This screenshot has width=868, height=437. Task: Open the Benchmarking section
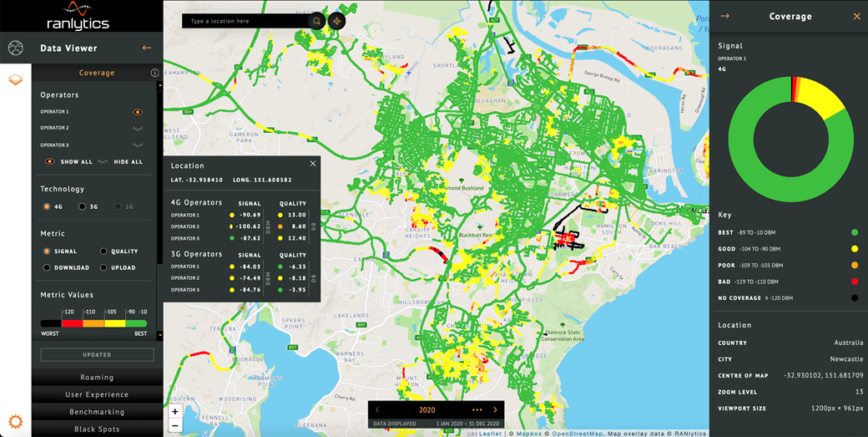(x=97, y=412)
